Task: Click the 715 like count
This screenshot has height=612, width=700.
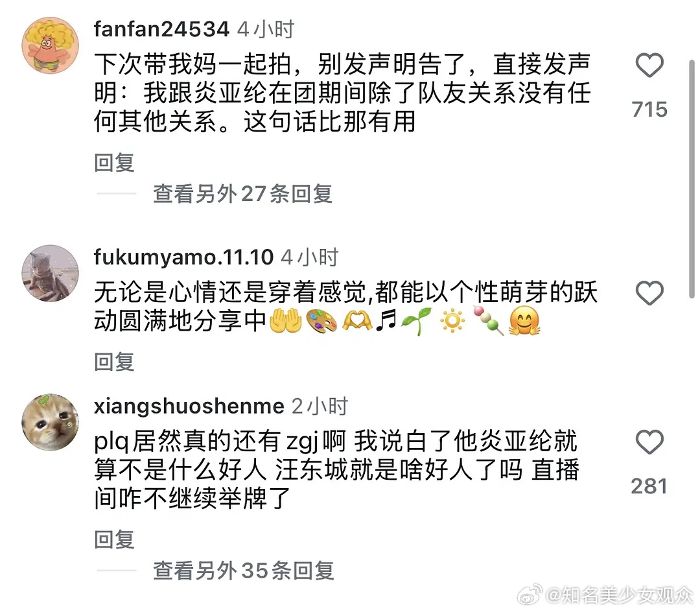Action: (x=649, y=110)
